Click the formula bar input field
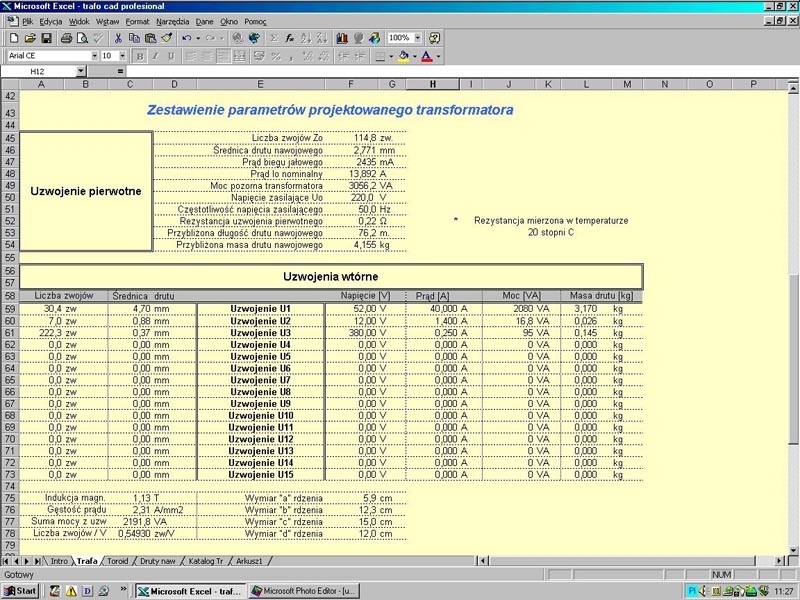The width and height of the screenshot is (800, 600). [x=400, y=72]
